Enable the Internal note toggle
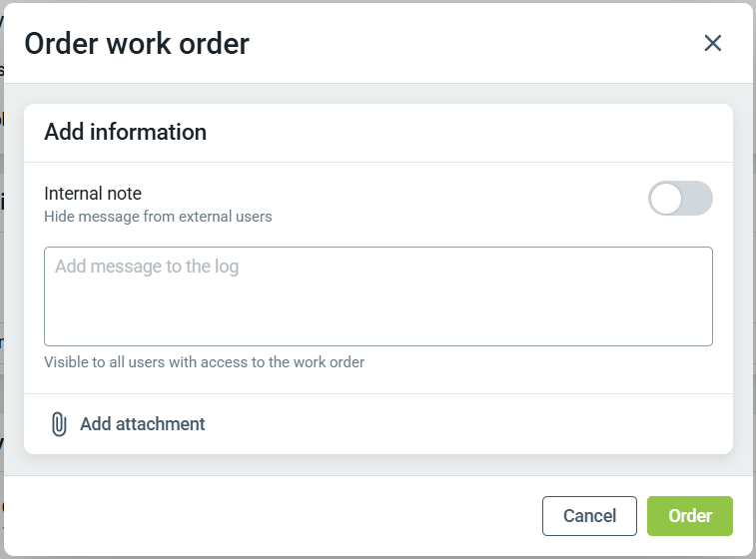Screen dimensions: 756x559 tap(680, 199)
